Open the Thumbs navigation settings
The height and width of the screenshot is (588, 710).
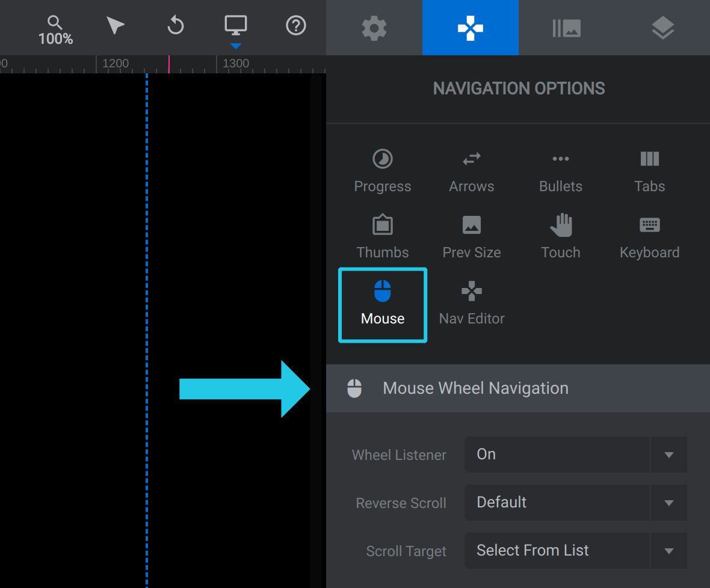tap(383, 237)
